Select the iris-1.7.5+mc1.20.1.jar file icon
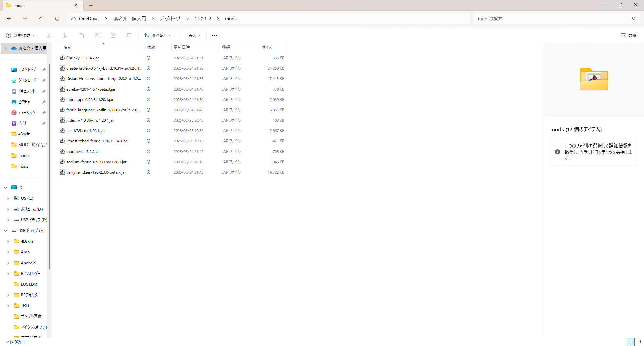 click(62, 131)
